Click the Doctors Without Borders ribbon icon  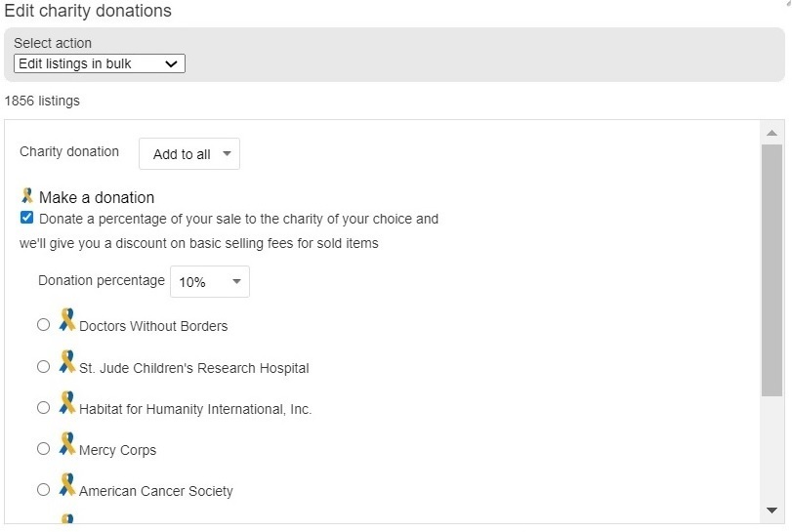click(x=66, y=319)
